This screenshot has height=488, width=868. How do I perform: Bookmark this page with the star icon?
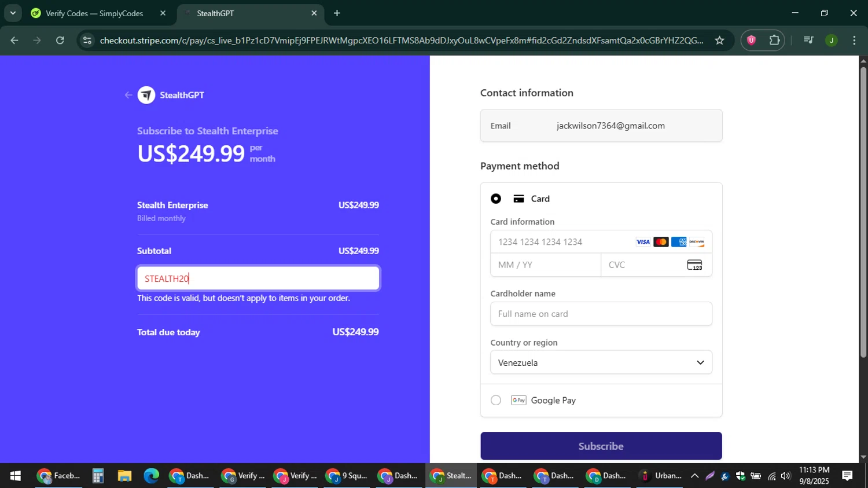(x=719, y=40)
